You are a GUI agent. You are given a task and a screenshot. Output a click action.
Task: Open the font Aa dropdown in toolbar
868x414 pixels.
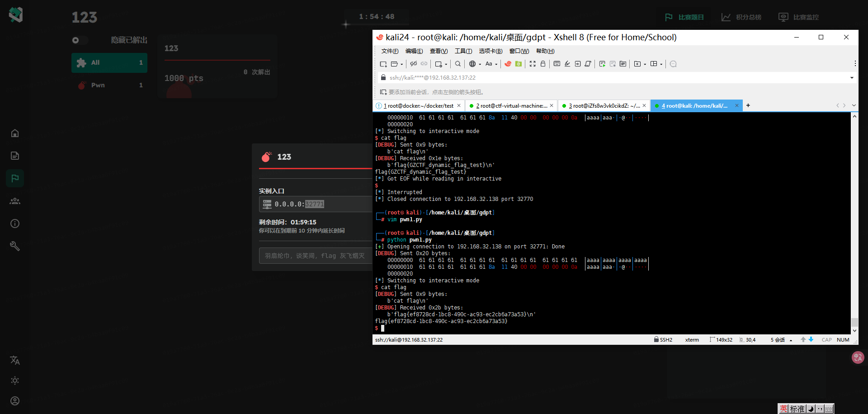tap(491, 64)
